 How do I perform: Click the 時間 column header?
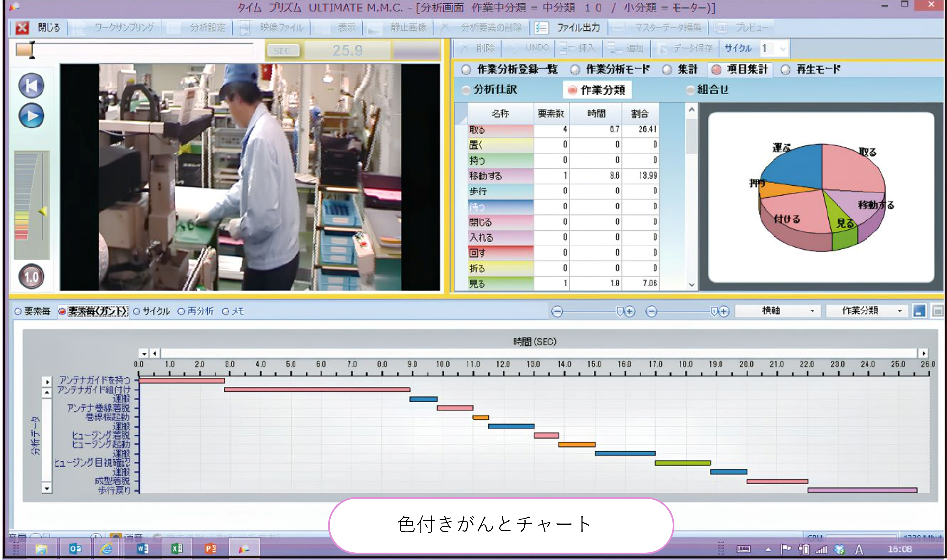[x=596, y=114]
